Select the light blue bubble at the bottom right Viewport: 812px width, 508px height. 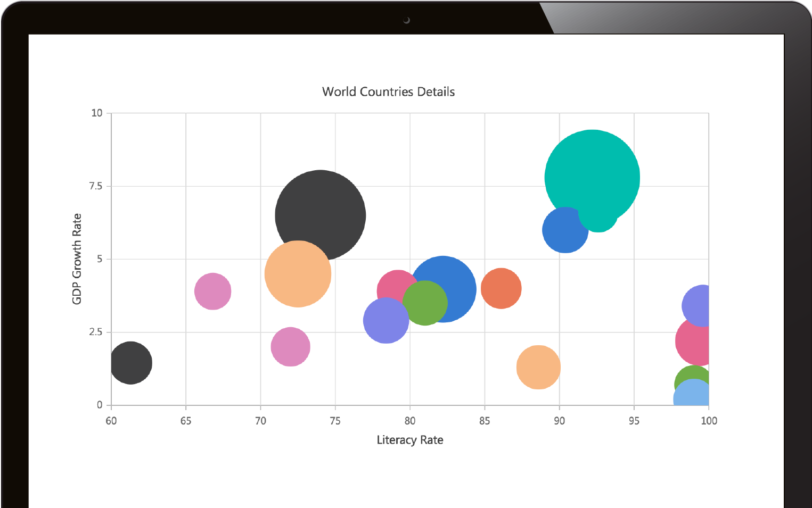[x=692, y=392]
